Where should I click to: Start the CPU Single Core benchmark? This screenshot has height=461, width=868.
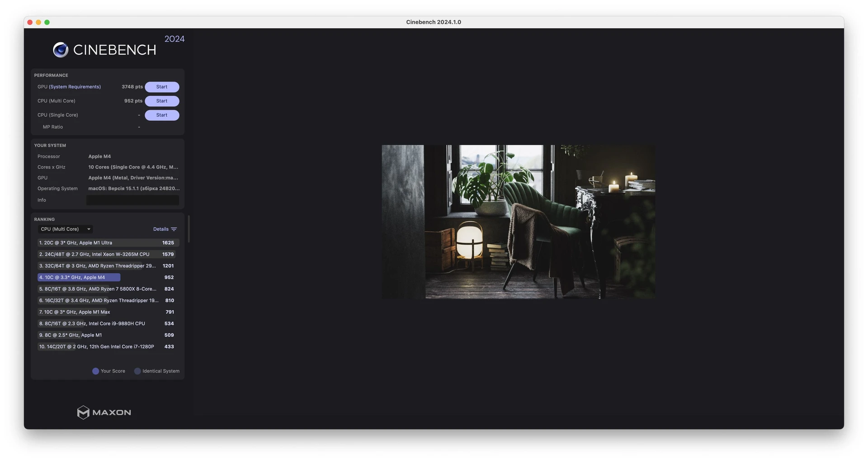pos(162,115)
